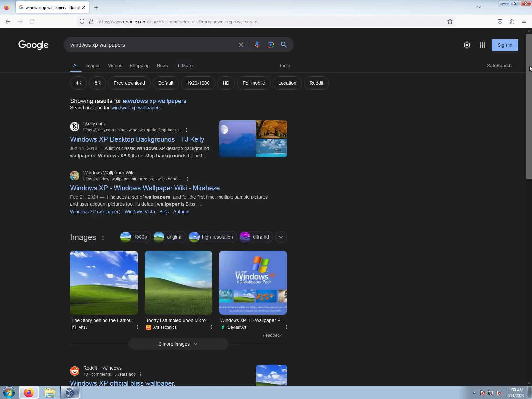This screenshot has width=532, height=399.
Task: Open the Artsy Bliss hill image thumbnail
Action: click(104, 283)
